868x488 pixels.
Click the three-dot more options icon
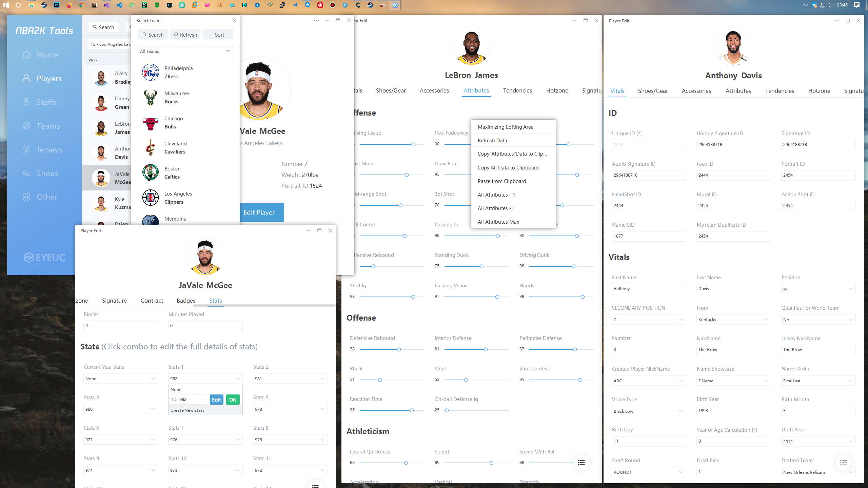coord(316,20)
